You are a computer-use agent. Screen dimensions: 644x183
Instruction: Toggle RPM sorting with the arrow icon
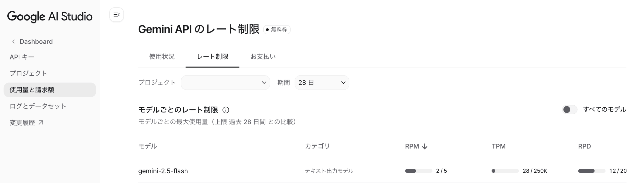coord(425,146)
